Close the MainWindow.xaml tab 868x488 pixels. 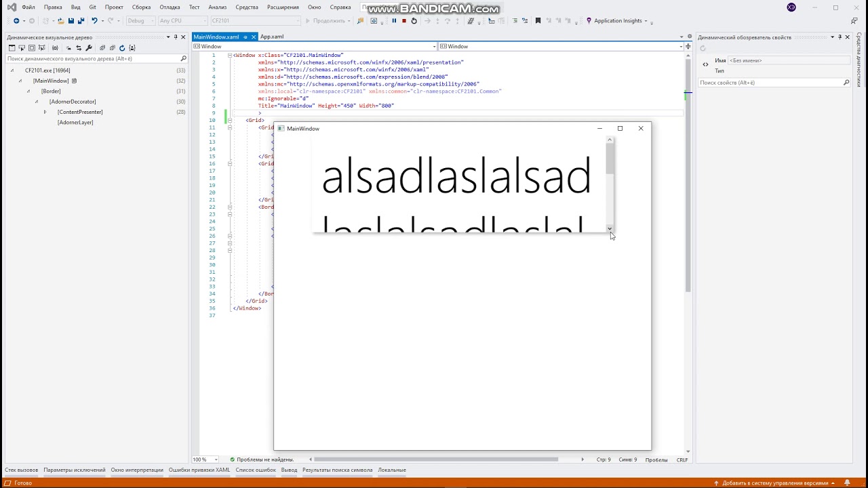[254, 37]
